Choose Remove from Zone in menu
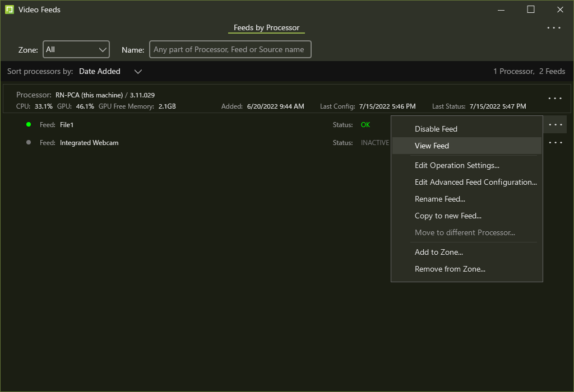574x392 pixels. [450, 269]
